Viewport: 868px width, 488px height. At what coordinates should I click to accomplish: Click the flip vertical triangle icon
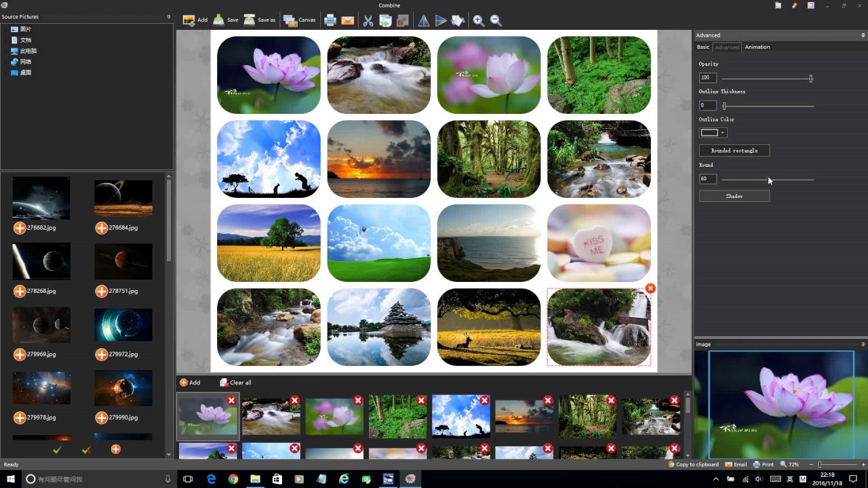pos(441,20)
